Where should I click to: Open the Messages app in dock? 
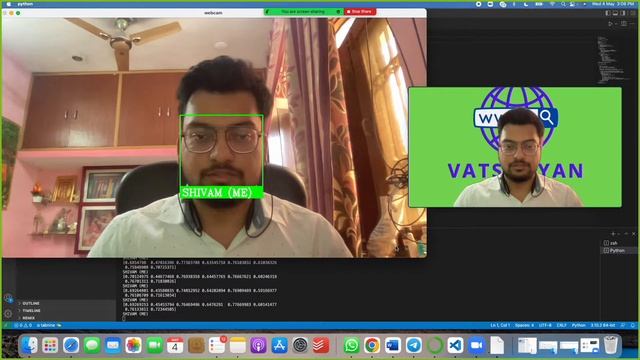coord(92,346)
